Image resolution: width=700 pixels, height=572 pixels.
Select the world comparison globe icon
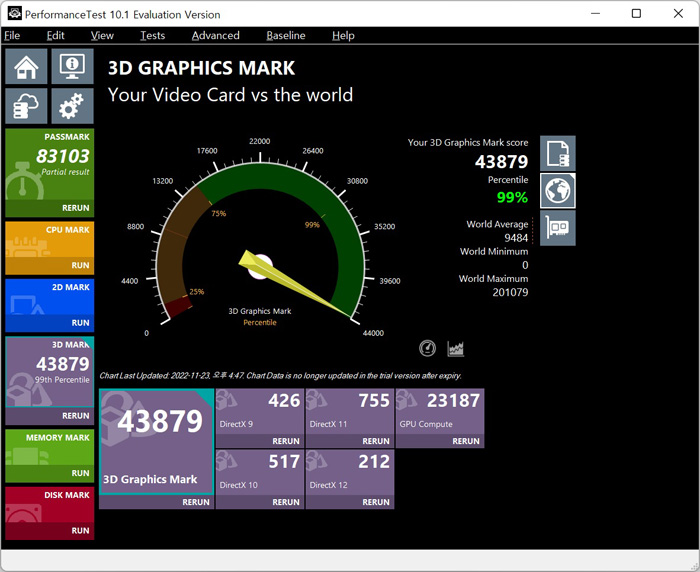(x=557, y=190)
